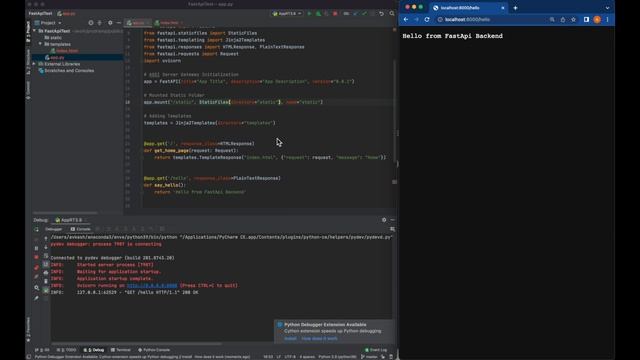The height and width of the screenshot is (360, 640).
Task: Open browser three-dot menu
Action: tap(607, 20)
